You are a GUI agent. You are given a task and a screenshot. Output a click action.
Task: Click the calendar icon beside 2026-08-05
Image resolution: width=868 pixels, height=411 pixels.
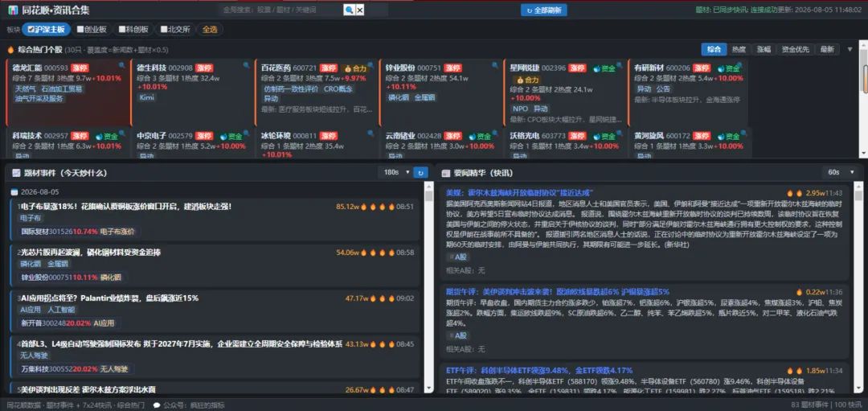pos(14,192)
